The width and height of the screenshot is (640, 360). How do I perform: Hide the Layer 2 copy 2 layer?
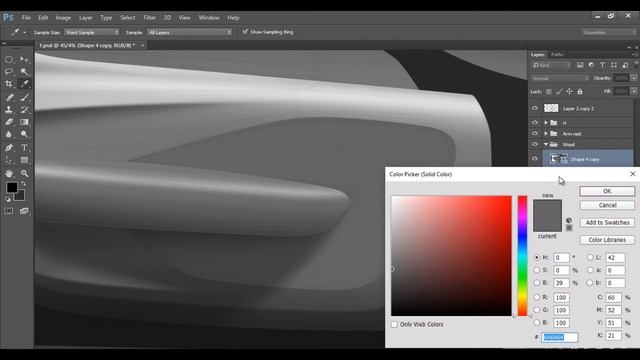(x=535, y=108)
